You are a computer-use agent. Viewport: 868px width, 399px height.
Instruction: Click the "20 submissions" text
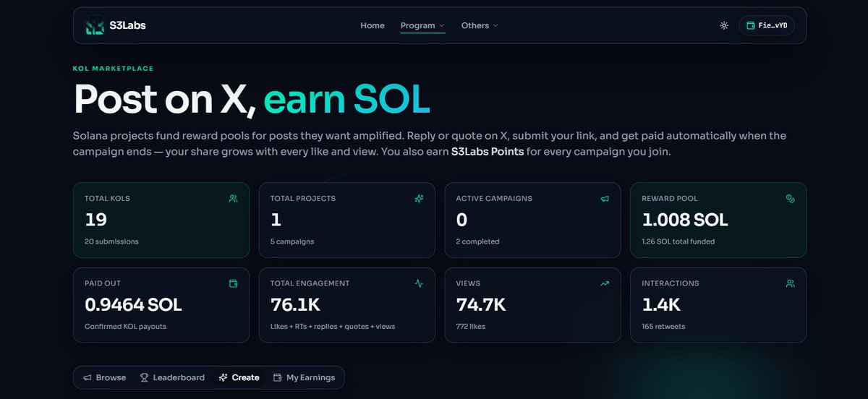111,241
